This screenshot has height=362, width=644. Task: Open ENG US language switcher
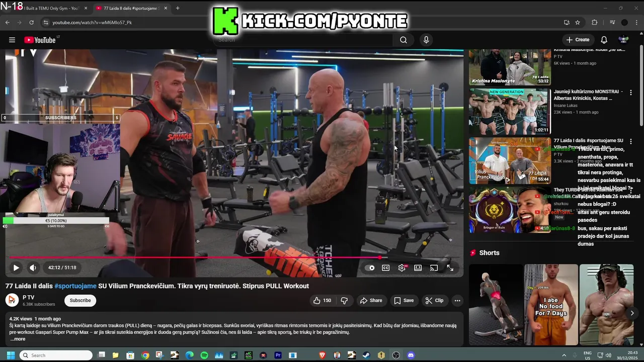click(x=588, y=355)
